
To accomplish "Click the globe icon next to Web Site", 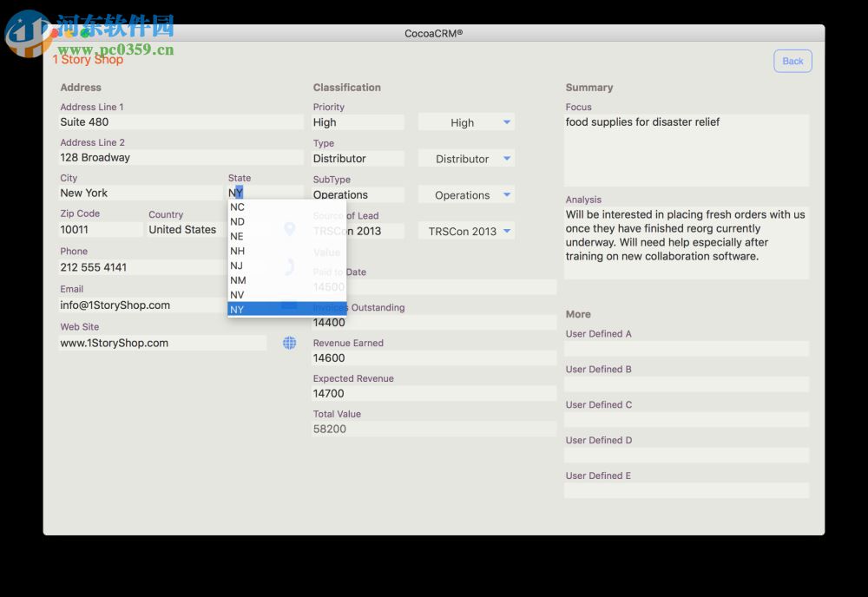I will click(x=290, y=343).
